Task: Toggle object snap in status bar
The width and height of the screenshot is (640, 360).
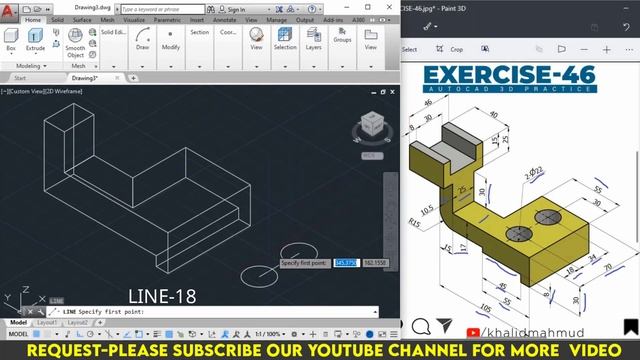Action: point(139,334)
